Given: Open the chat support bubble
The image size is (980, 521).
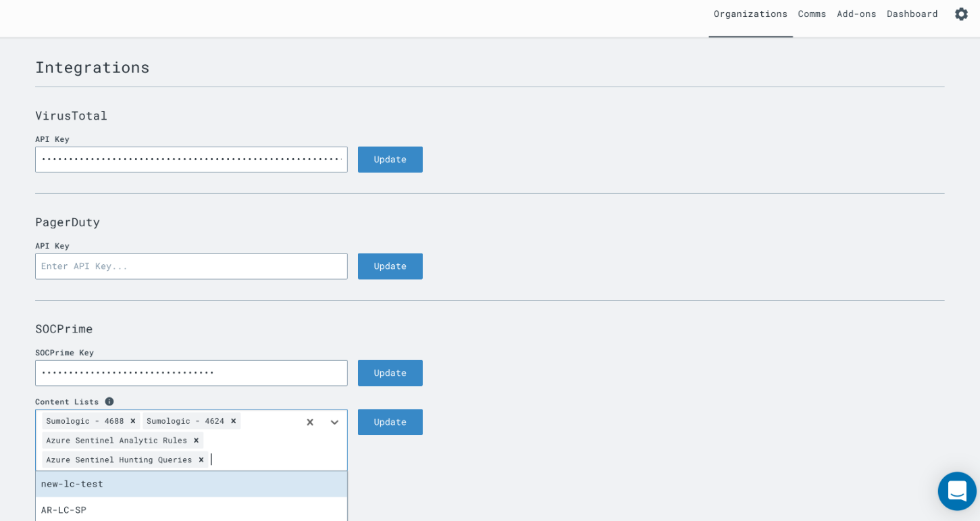Looking at the screenshot, I should pos(956,491).
